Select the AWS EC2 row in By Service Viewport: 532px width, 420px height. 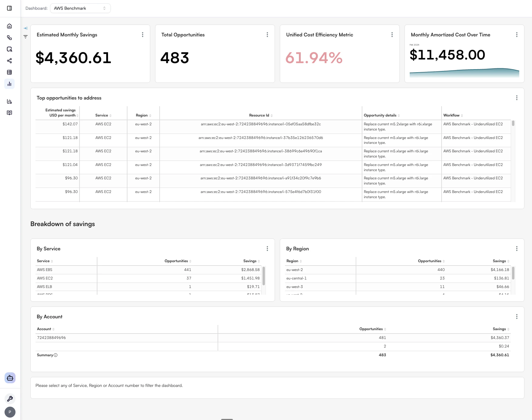click(148, 278)
